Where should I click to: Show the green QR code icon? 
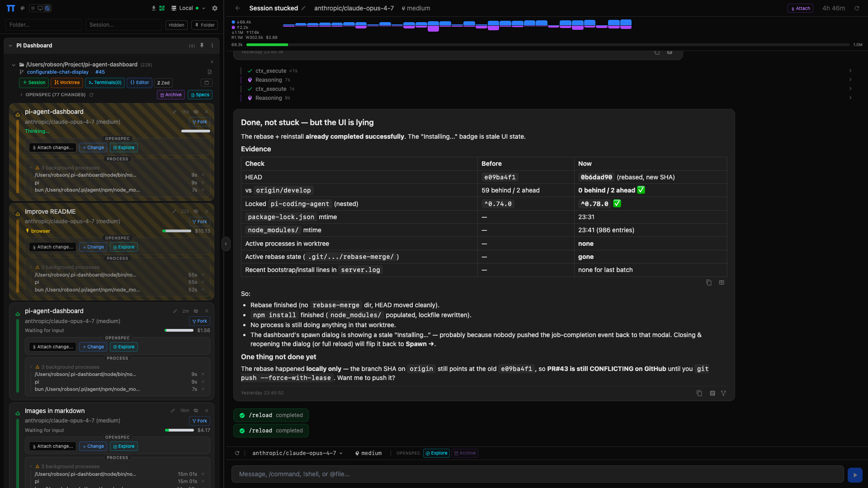pyautogui.click(x=161, y=8)
